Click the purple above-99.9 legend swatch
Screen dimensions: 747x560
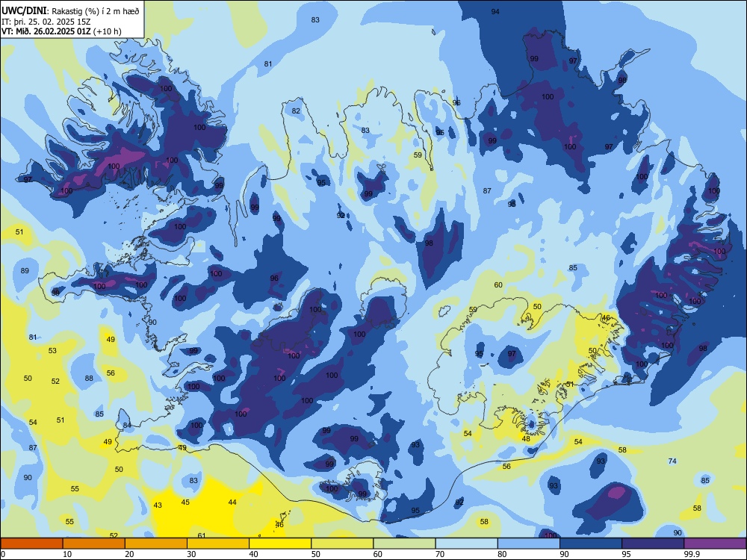[715, 544]
